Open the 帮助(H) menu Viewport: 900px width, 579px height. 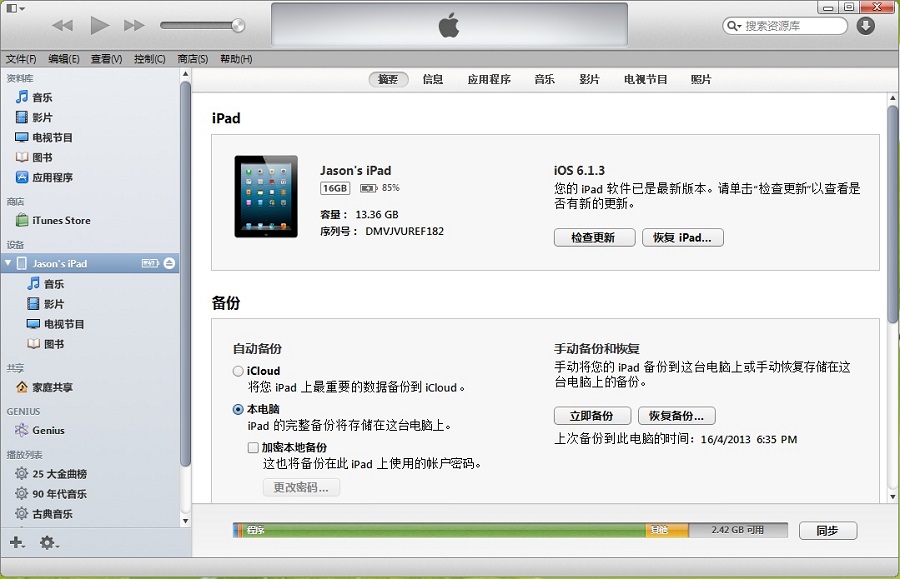[236, 59]
